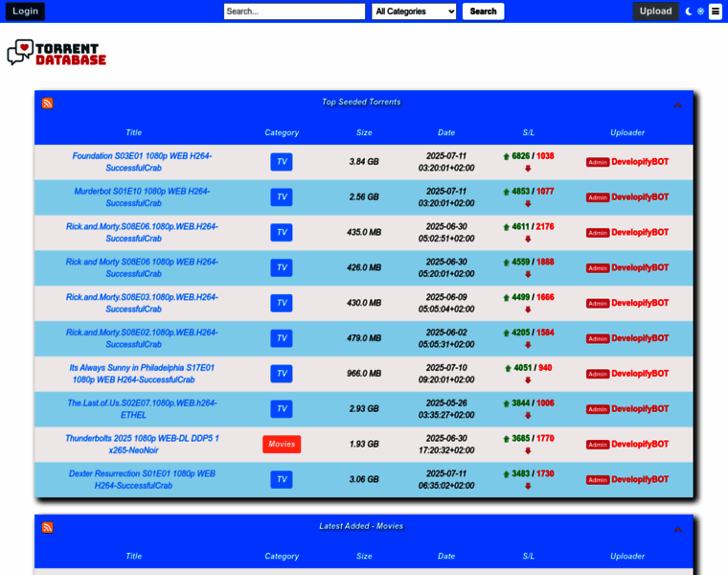Open Its Always Sunny in Philadelphia S17E01 torrent
The width and height of the screenshot is (728, 575).
[x=142, y=374]
